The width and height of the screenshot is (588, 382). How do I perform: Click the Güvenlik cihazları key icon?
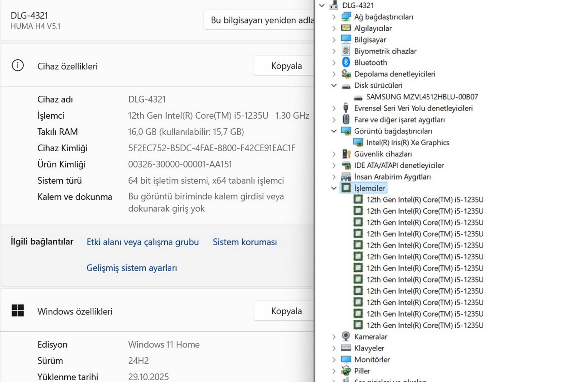pos(346,154)
